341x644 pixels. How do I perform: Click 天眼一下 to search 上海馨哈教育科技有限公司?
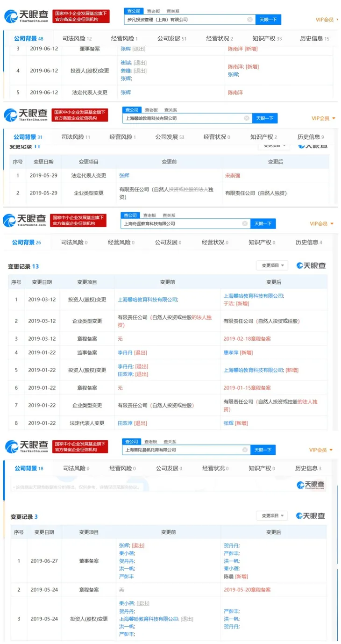(x=265, y=118)
